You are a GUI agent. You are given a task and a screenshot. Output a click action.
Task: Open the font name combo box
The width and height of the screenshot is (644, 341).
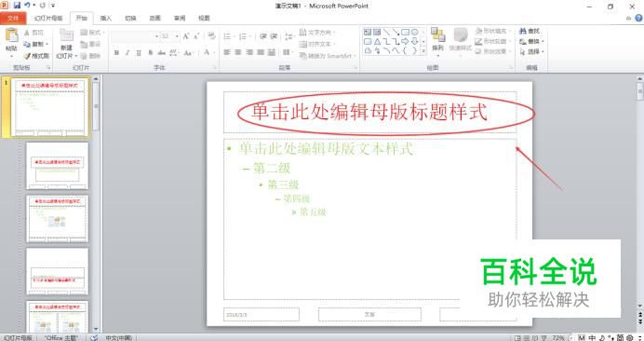135,36
